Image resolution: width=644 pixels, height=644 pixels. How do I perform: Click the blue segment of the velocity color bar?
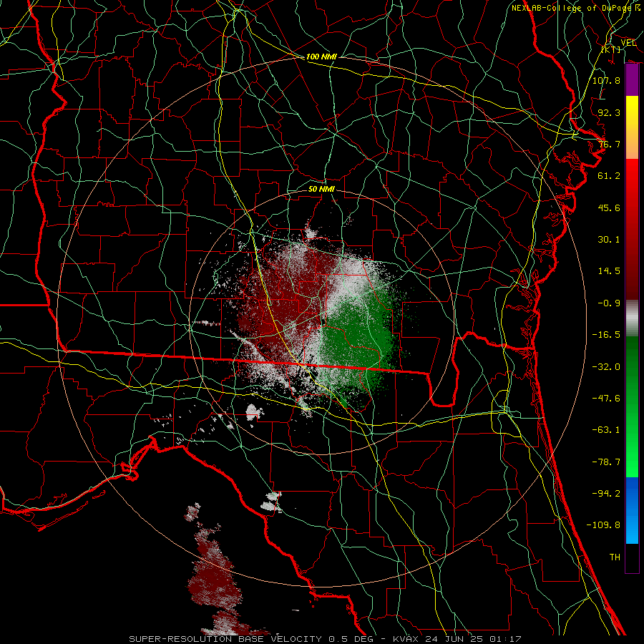(x=632, y=510)
